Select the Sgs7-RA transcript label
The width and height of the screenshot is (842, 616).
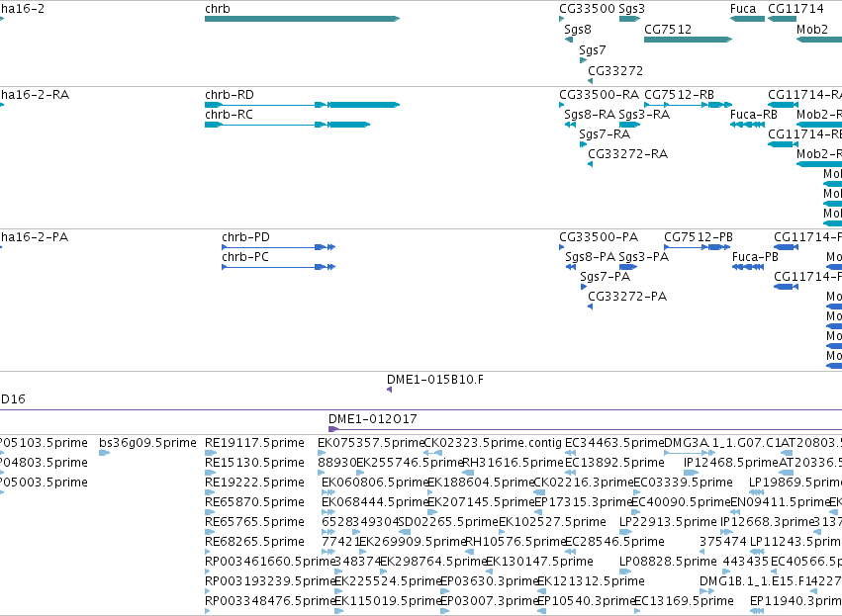[x=605, y=134]
